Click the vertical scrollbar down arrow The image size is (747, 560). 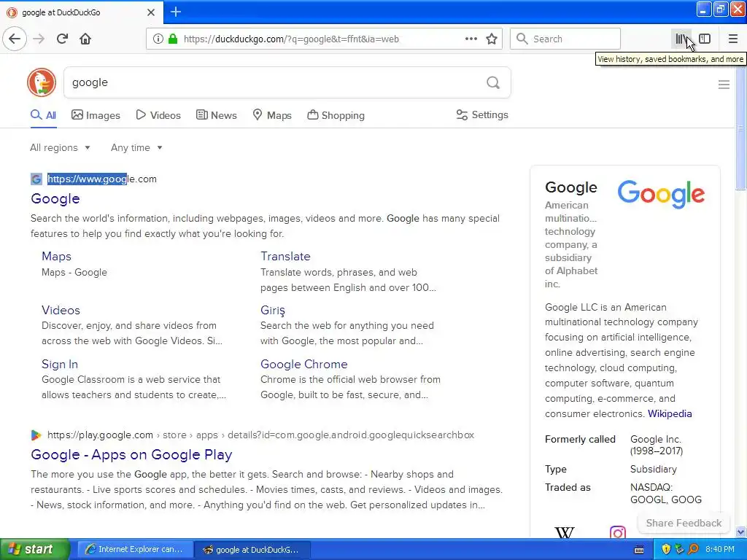(x=741, y=532)
